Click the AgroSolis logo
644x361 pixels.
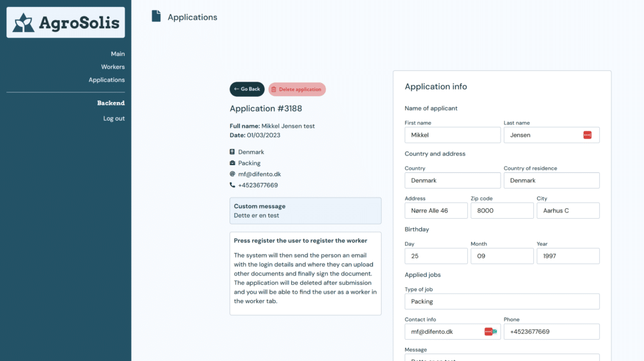pos(65,22)
